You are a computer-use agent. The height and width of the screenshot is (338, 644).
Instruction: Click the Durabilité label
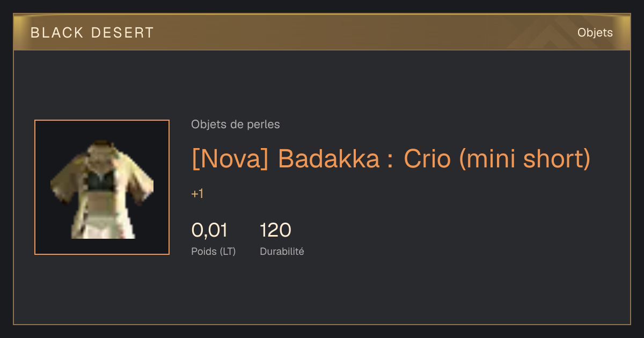(282, 251)
